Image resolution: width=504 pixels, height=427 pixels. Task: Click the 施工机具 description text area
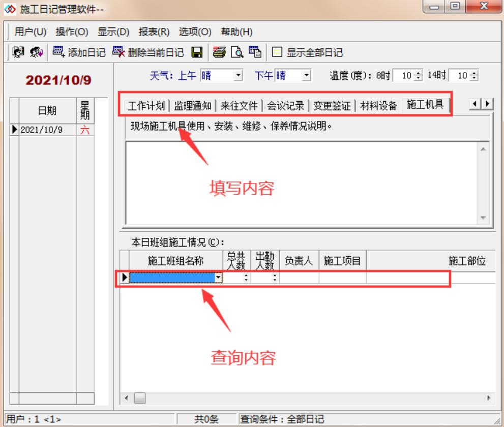(x=302, y=183)
